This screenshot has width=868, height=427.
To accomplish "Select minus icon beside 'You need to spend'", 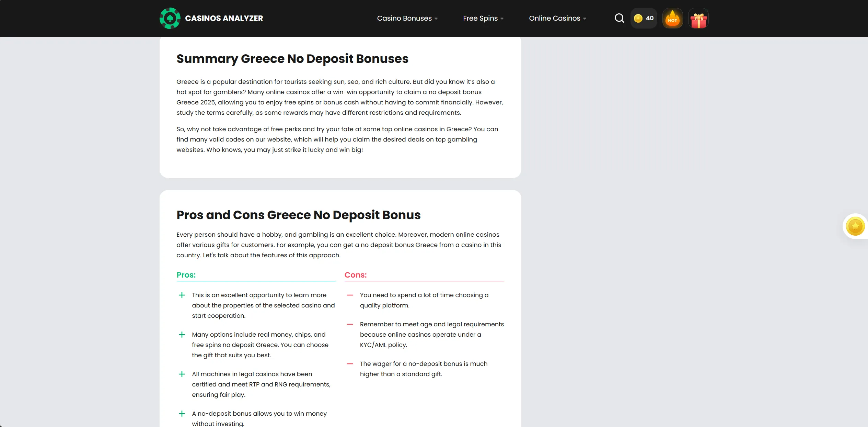I will coord(350,295).
